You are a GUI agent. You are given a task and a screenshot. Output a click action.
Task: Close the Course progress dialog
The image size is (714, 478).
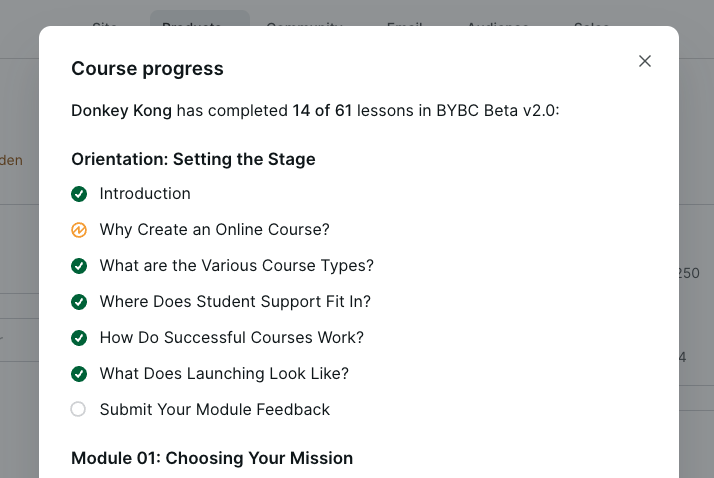pos(645,61)
